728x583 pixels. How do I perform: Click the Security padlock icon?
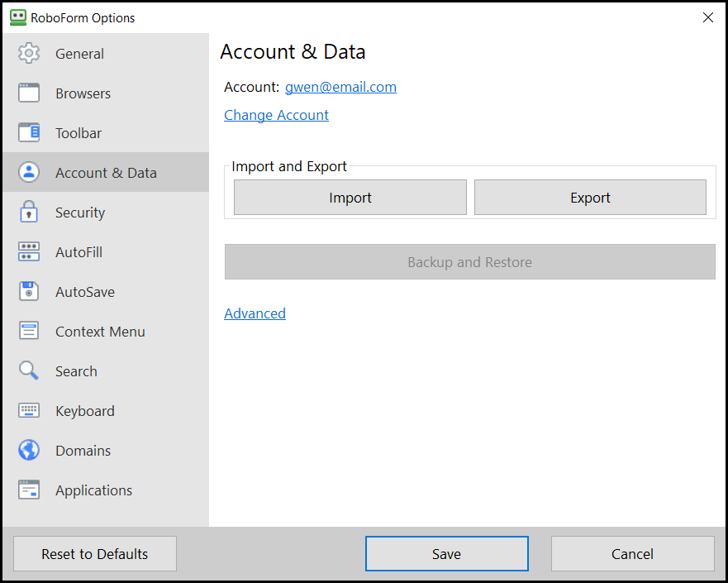click(x=29, y=213)
